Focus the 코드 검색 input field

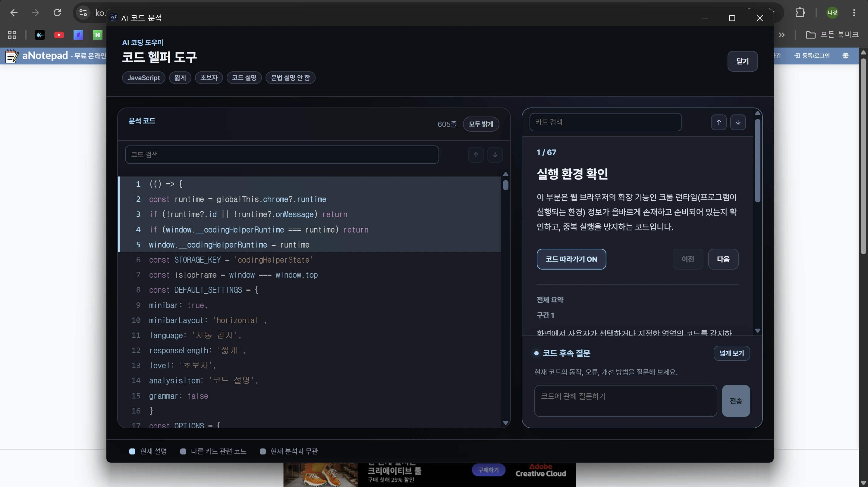282,155
